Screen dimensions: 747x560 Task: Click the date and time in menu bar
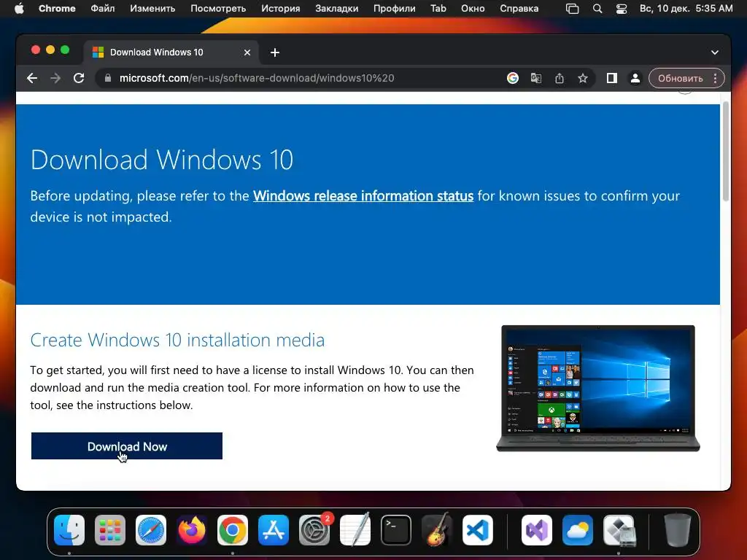[686, 9]
